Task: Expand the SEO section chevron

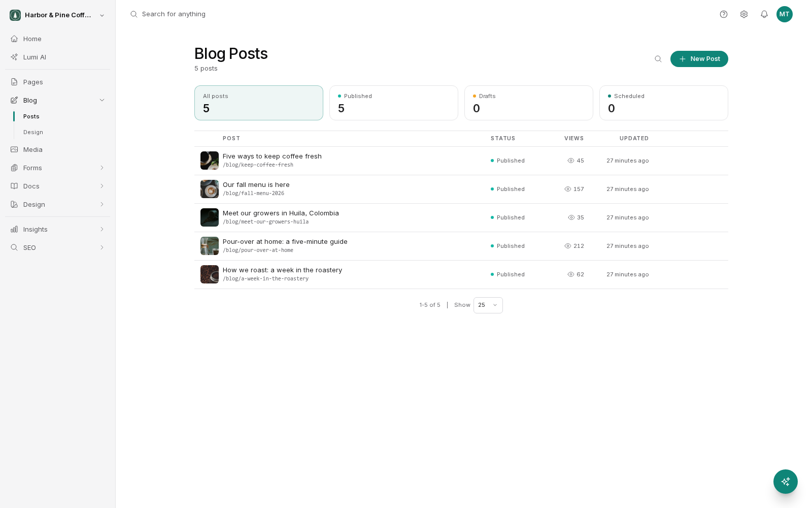Action: click(x=102, y=247)
